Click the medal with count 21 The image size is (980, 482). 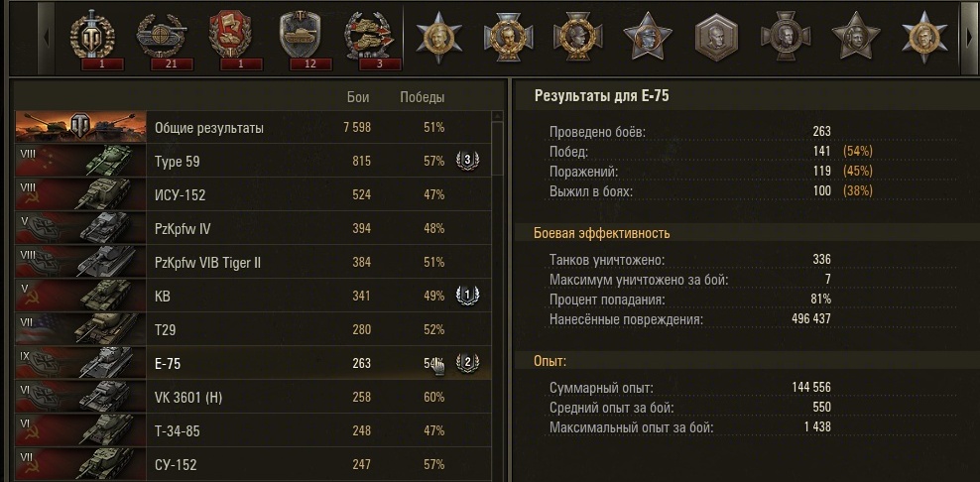tap(161, 38)
